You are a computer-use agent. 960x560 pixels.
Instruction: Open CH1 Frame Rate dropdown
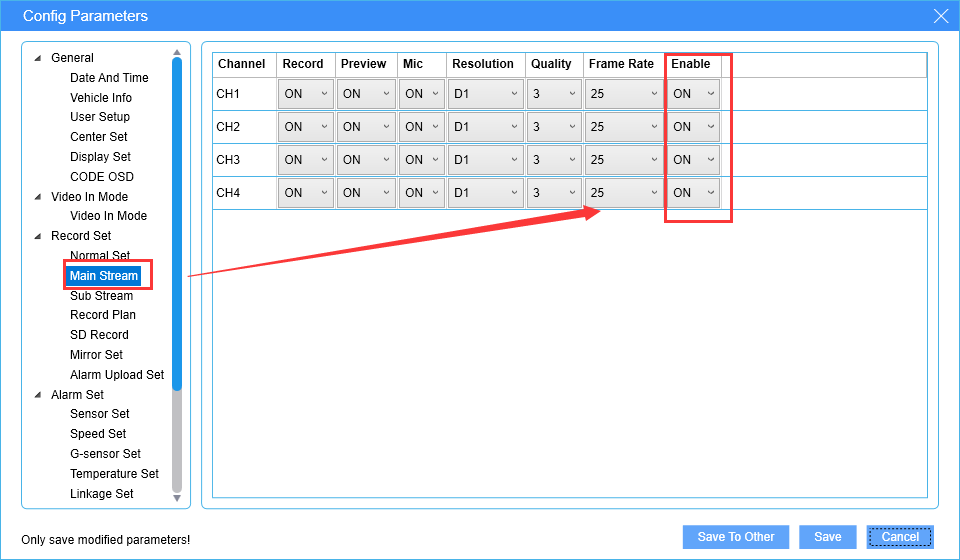[624, 94]
